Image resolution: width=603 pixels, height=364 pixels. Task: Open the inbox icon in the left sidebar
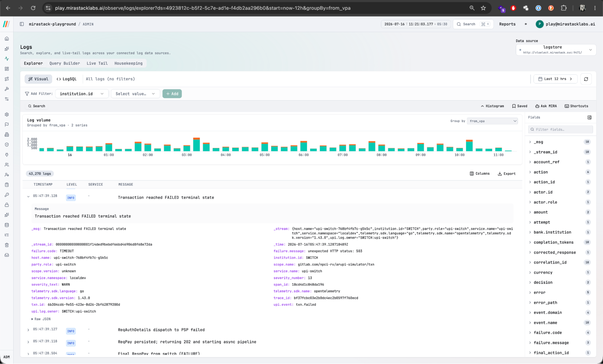click(7, 255)
